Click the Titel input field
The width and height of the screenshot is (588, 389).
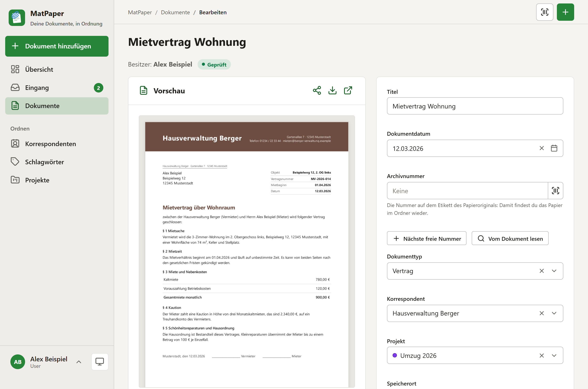(x=475, y=106)
